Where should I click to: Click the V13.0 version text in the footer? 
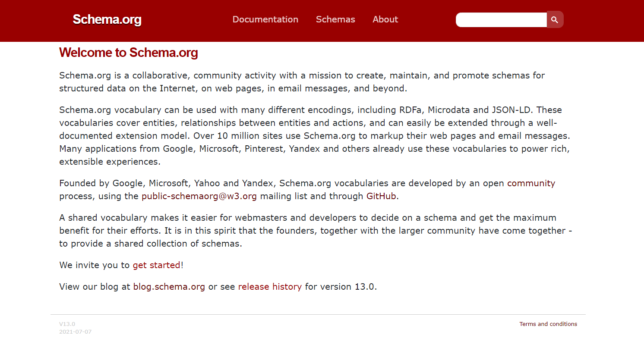67,324
